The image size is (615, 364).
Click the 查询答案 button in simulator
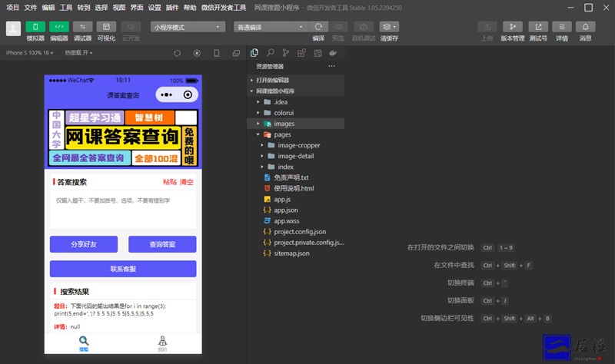162,244
